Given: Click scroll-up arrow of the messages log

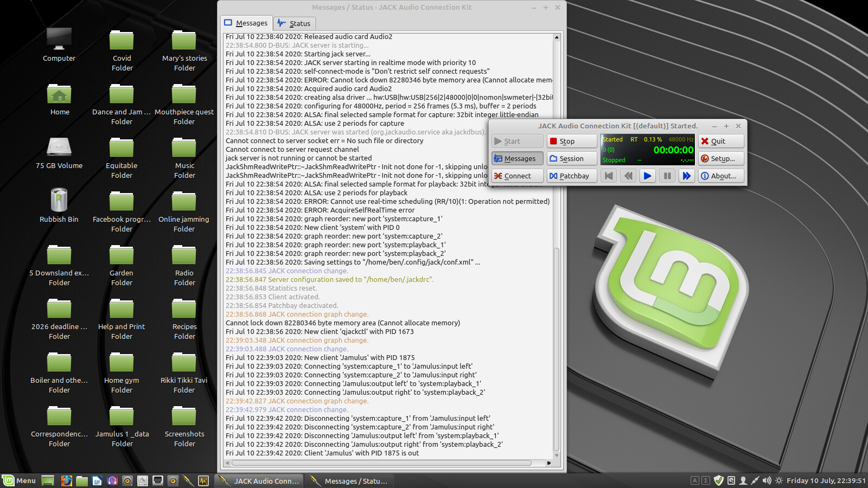Looking at the screenshot, I should (556, 37).
